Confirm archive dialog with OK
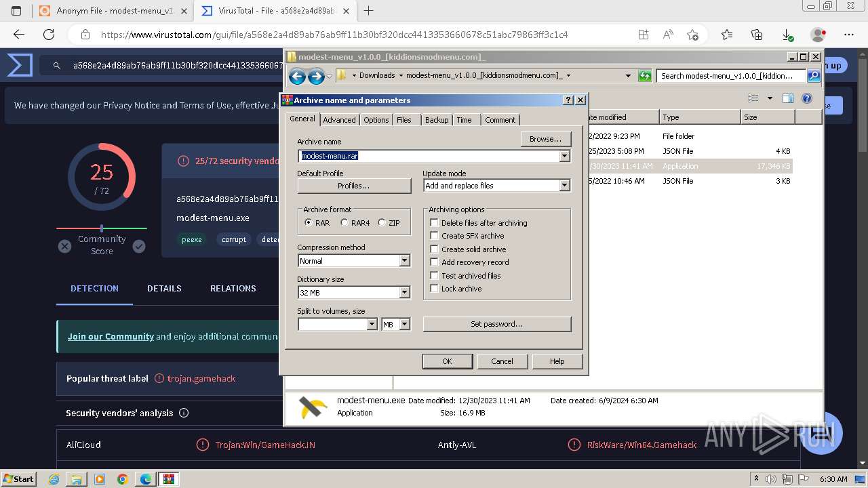This screenshot has height=488, width=868. coord(447,361)
